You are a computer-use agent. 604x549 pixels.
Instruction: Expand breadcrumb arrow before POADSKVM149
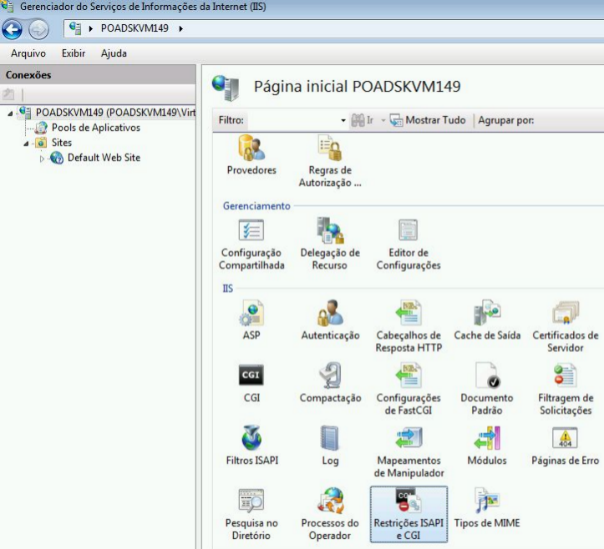pos(91,29)
